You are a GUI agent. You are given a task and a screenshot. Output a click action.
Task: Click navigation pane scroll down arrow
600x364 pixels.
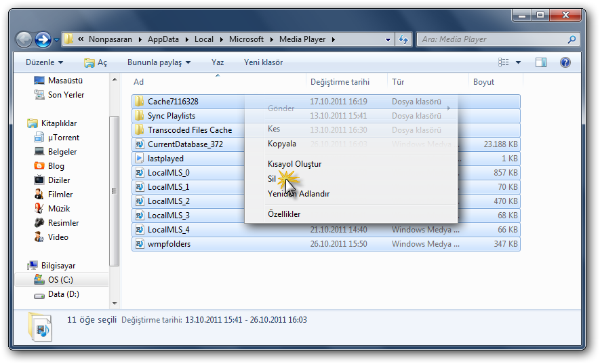(x=115, y=304)
